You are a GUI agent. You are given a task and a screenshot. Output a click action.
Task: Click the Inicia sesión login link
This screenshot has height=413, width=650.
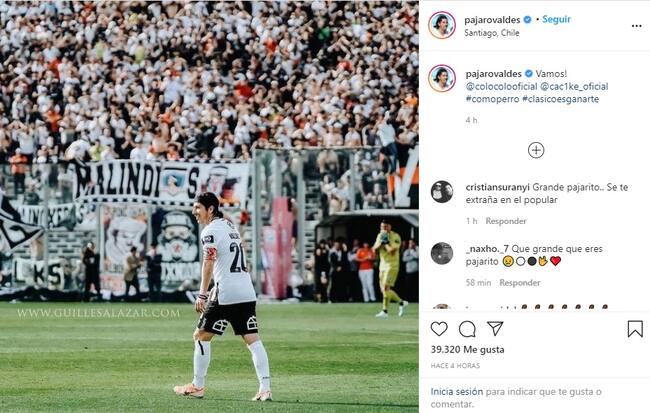pos(456,391)
